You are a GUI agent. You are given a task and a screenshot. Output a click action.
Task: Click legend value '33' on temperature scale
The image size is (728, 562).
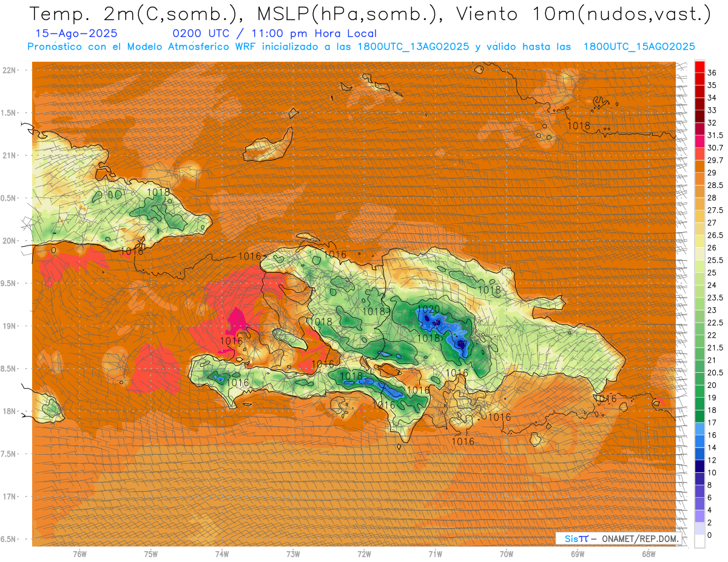(712, 110)
